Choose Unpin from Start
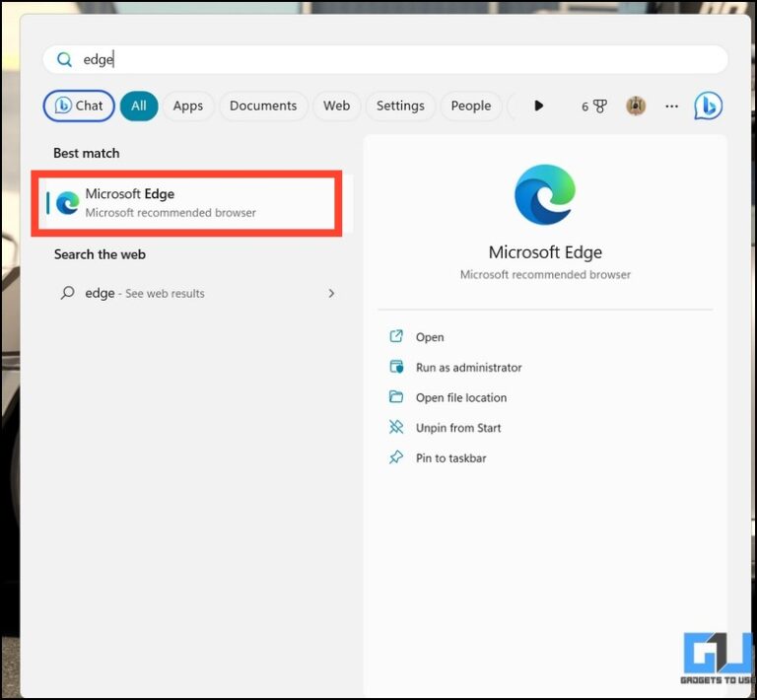The height and width of the screenshot is (700, 757). point(458,428)
